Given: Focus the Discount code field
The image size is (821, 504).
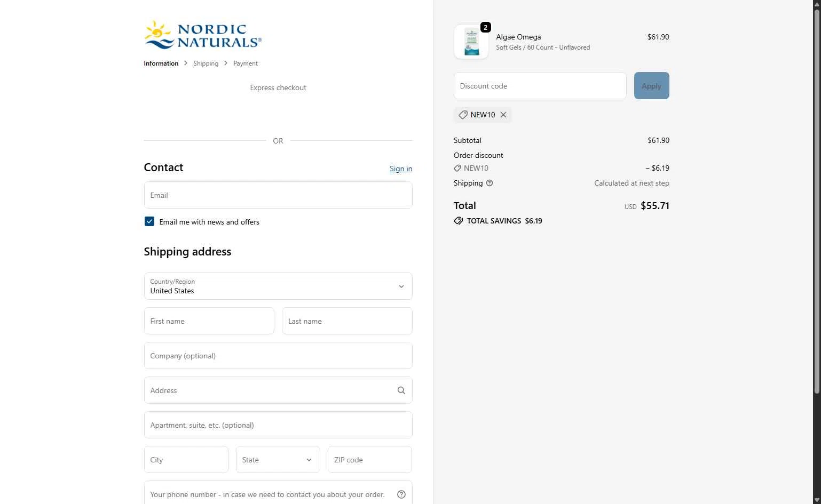Looking at the screenshot, I should (x=540, y=85).
